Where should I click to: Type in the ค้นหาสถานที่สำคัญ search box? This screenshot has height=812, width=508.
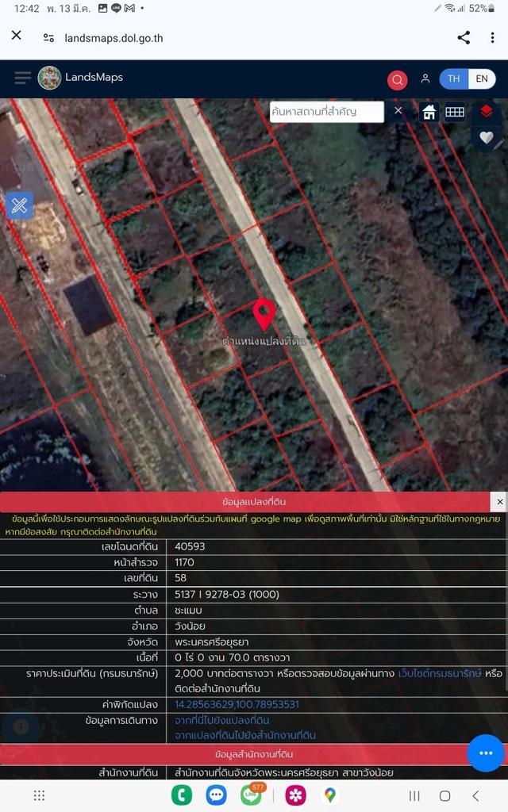325,112
